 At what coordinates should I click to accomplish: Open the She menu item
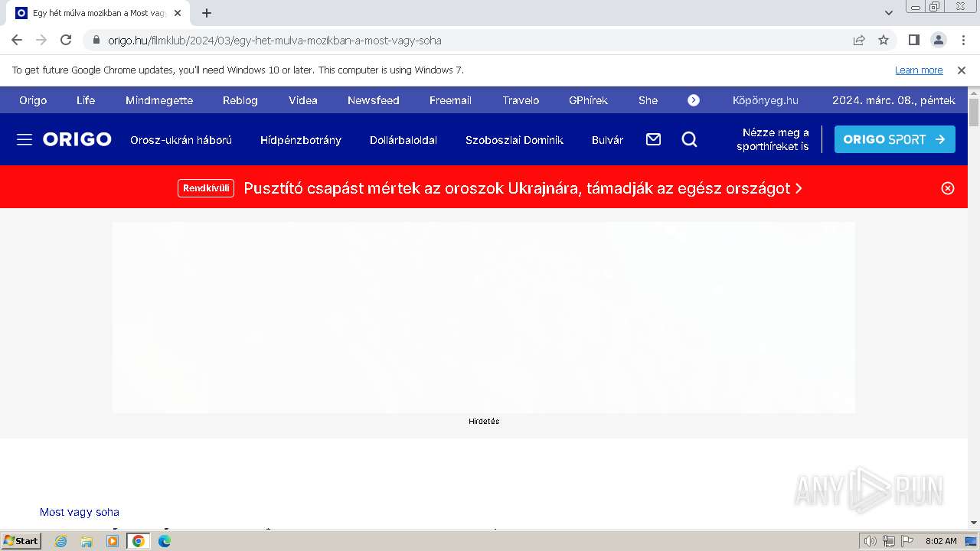pyautogui.click(x=648, y=100)
